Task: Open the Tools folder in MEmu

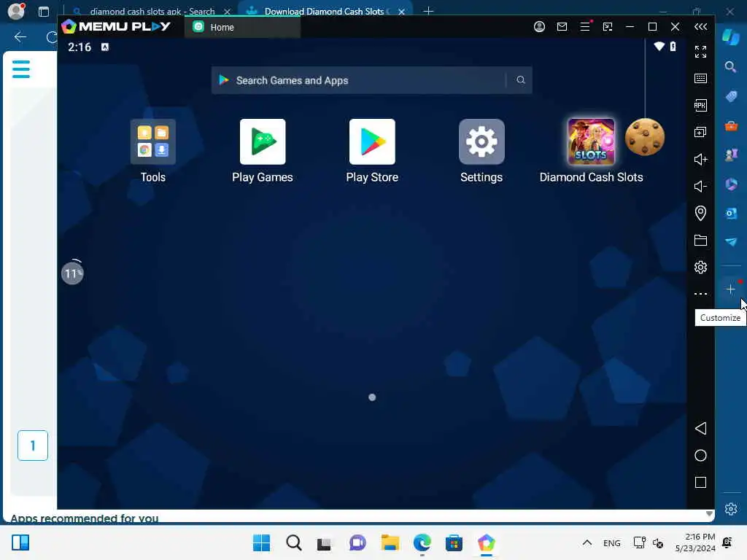Action: click(x=153, y=142)
